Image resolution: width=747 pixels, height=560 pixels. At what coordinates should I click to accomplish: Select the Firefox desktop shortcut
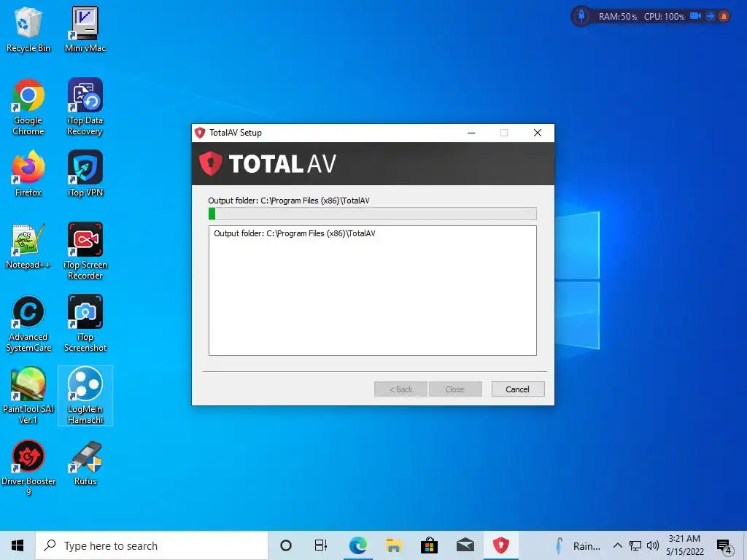[x=28, y=174]
